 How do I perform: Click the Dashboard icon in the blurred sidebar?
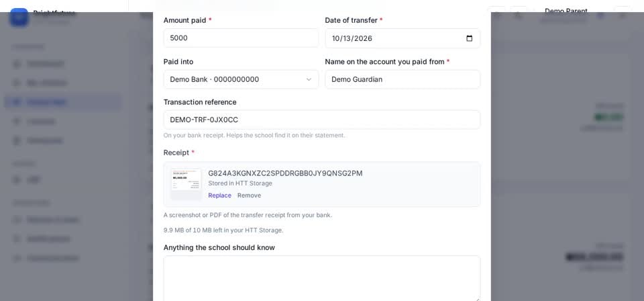pos(16,64)
